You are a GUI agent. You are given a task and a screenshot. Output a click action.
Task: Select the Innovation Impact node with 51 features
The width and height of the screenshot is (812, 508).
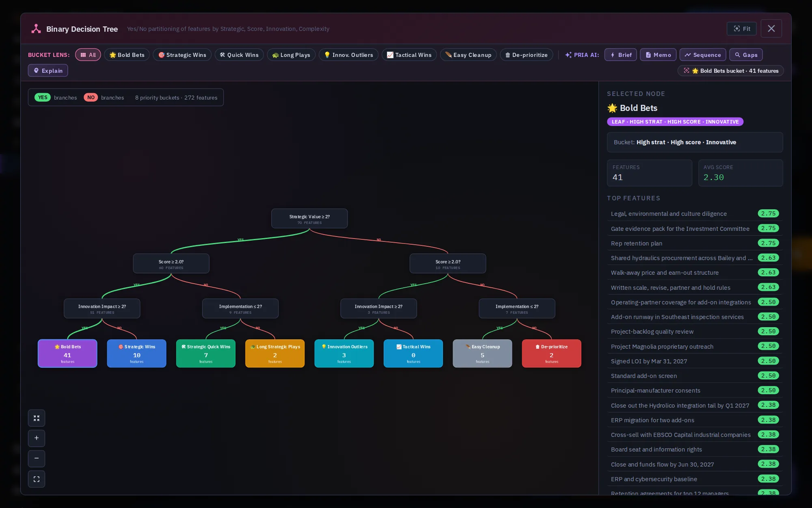pyautogui.click(x=102, y=308)
